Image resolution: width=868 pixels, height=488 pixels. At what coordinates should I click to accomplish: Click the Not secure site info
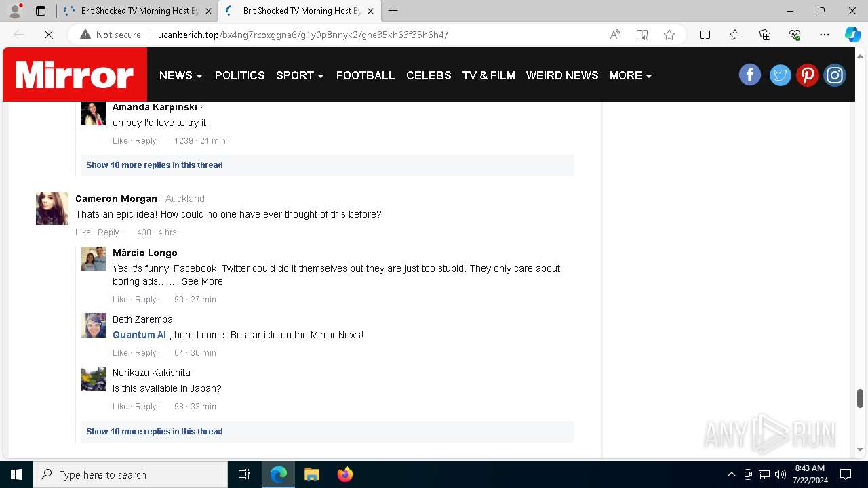click(x=111, y=35)
